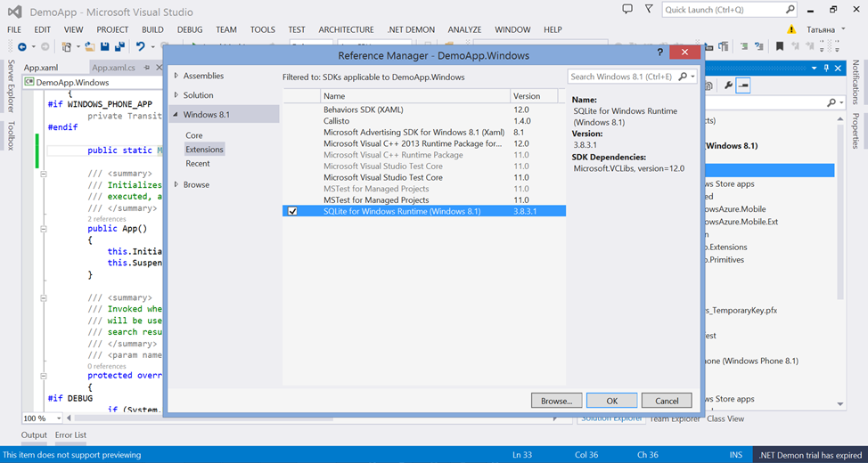Open Solution Explorer window position dropdown

(x=815, y=68)
